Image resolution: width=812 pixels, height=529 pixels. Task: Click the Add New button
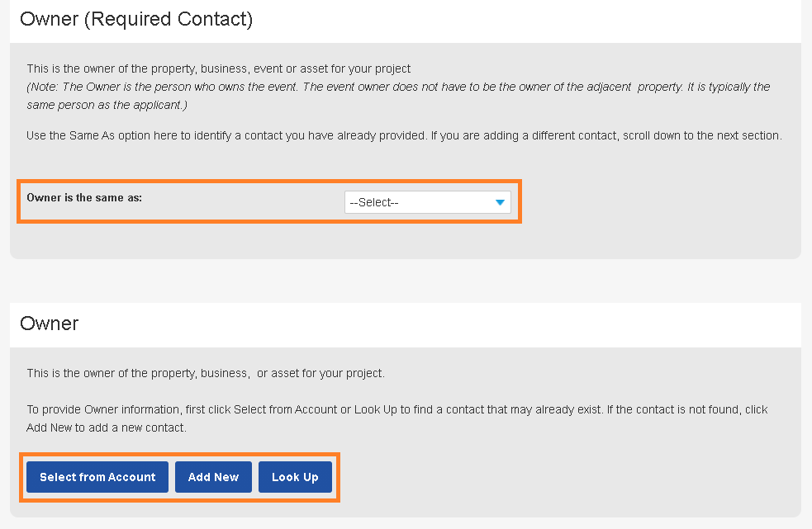pos(213,477)
